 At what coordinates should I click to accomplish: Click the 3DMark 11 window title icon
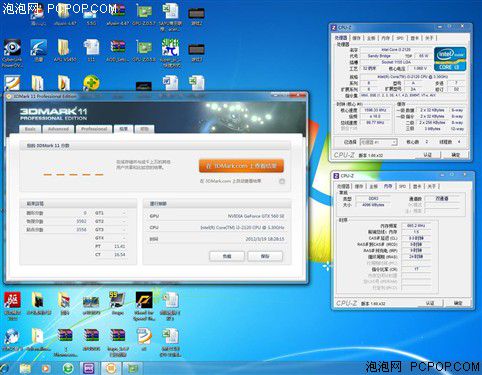point(9,96)
